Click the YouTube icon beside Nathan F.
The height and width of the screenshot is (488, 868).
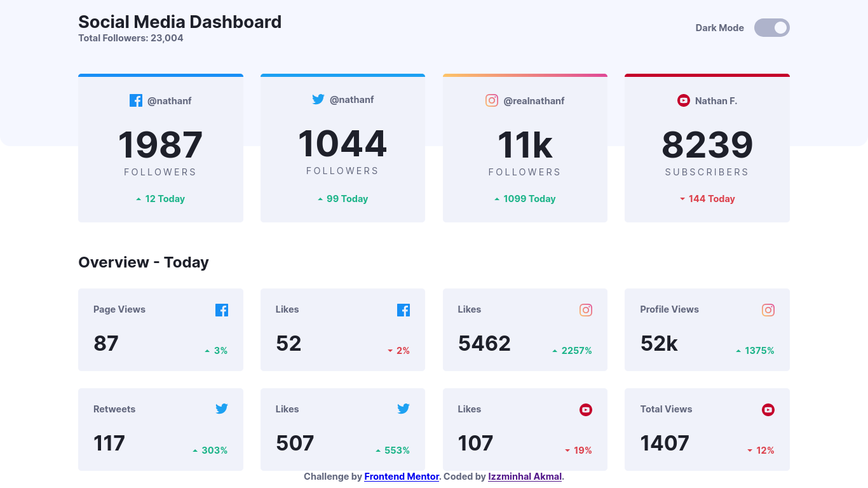coord(684,100)
